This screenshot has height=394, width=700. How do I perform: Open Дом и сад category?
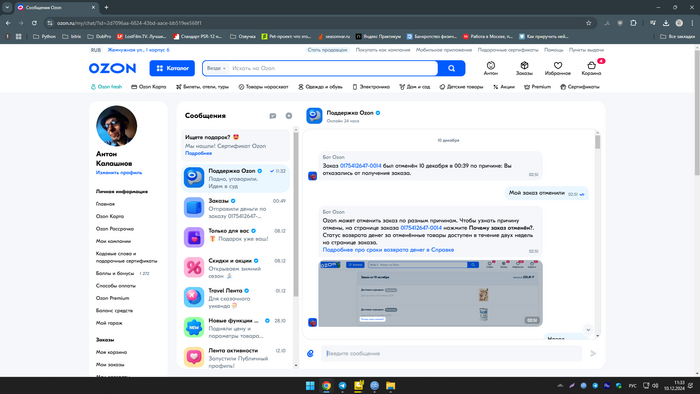(x=415, y=87)
